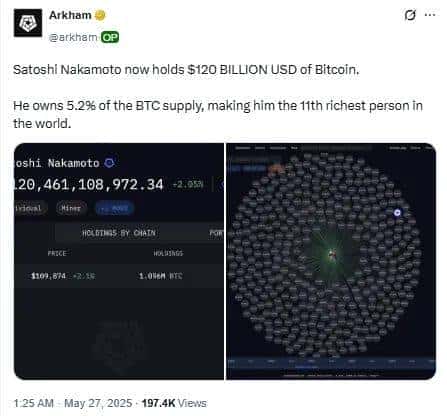
Task: Click the timeline bar below the node graph
Action: click(x=331, y=362)
